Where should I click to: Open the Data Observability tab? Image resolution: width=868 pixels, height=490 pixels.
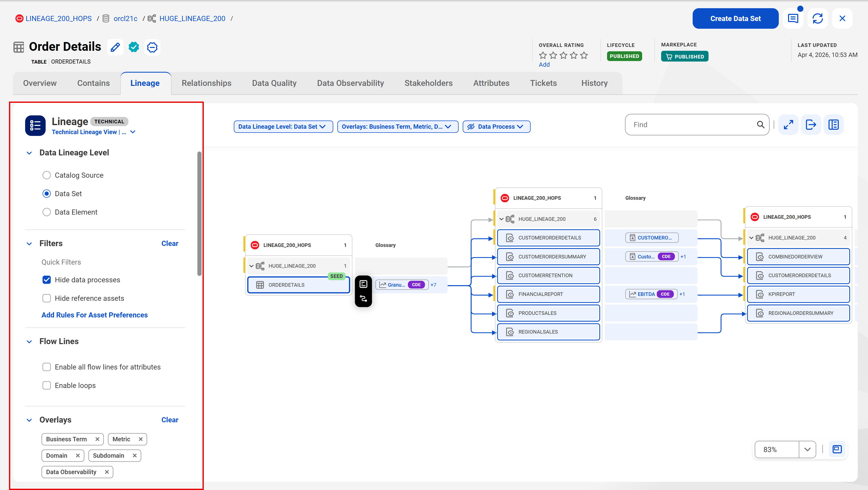(x=350, y=83)
